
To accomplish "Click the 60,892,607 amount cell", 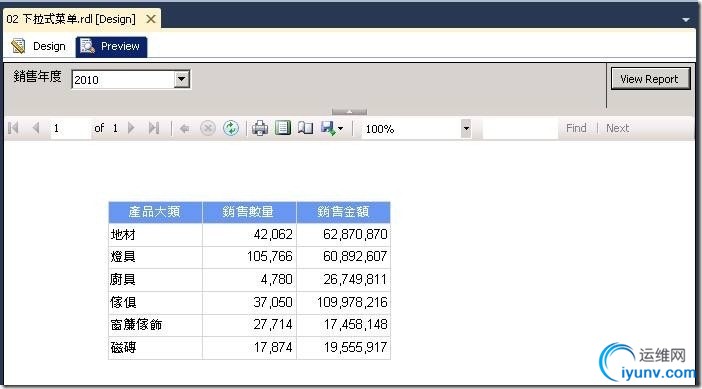I will [x=343, y=257].
